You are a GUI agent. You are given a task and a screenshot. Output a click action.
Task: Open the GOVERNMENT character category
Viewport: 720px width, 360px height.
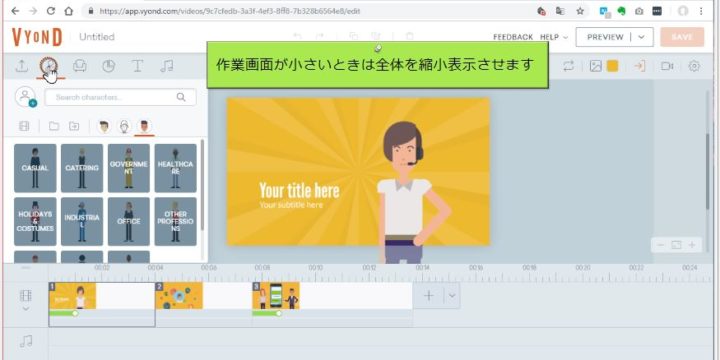pyautogui.click(x=129, y=168)
